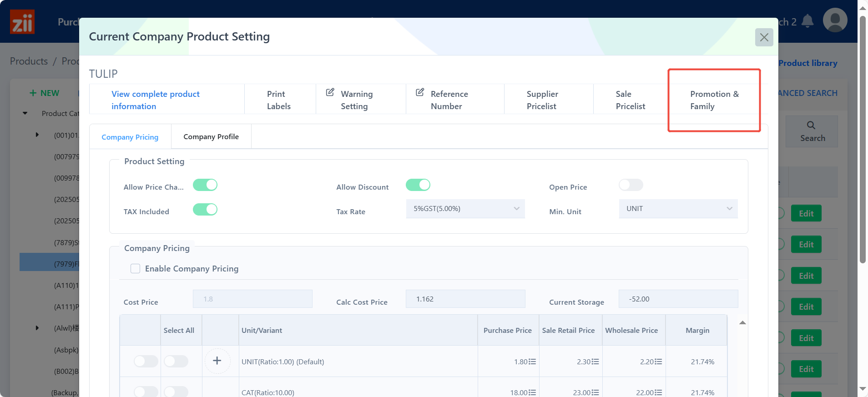Select (7879) tree item
This screenshot has width=868, height=397.
coord(66,243)
